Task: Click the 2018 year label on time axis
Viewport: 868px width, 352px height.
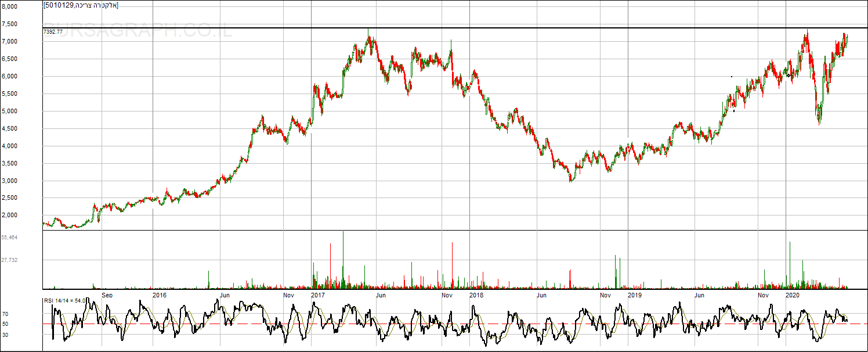Action: (x=476, y=294)
